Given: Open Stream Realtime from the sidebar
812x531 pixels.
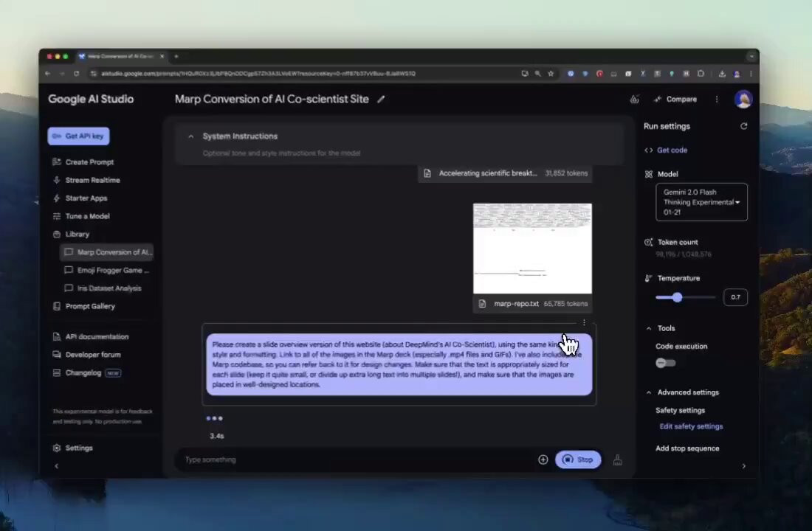Looking at the screenshot, I should (86, 180).
